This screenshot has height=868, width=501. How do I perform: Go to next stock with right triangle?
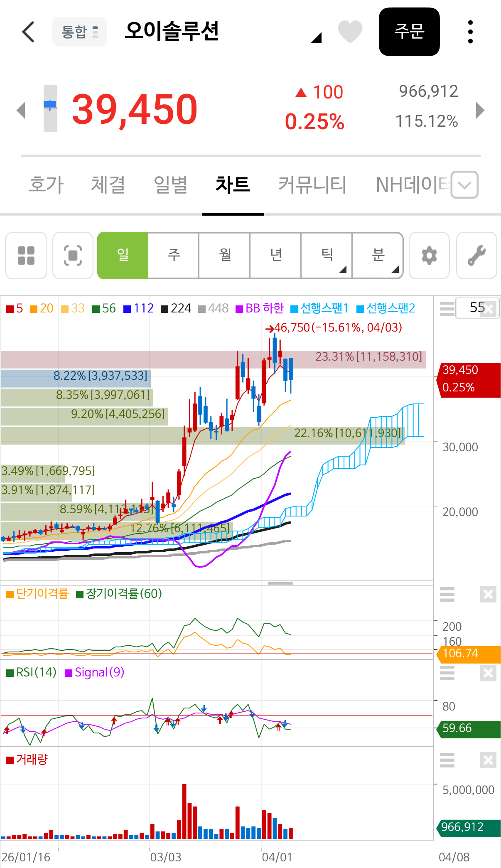click(x=480, y=110)
